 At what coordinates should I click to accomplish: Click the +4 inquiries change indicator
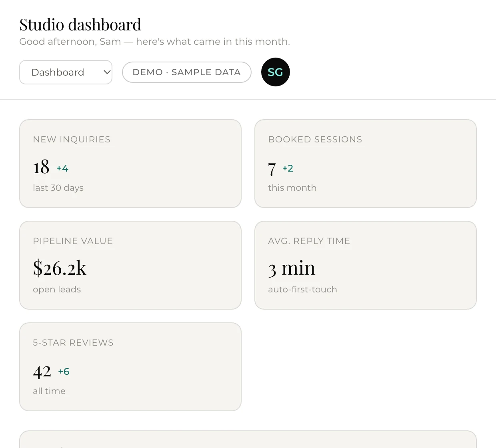tap(62, 168)
